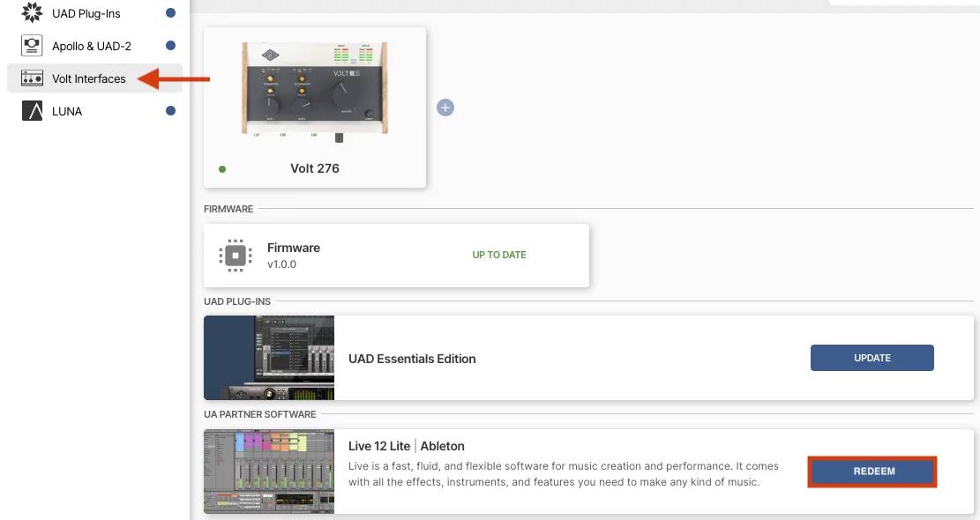The width and height of the screenshot is (980, 520).
Task: Click the Apollo & UAD-2 sidebar icon
Action: (32, 46)
